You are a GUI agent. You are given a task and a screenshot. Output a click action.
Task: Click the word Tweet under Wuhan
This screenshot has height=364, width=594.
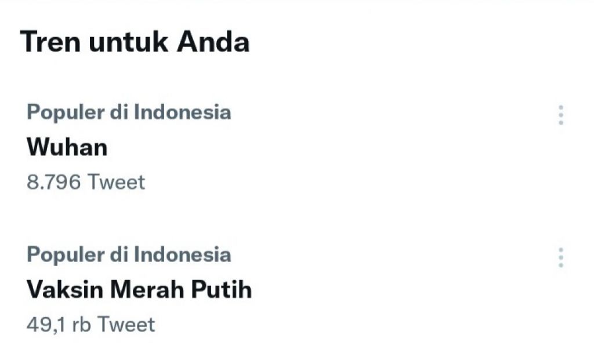coord(116,182)
